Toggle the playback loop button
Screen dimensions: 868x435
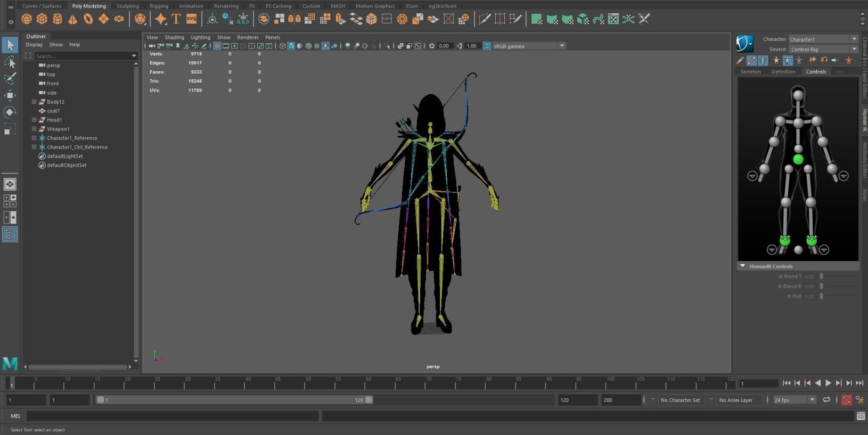pyautogui.click(x=826, y=400)
